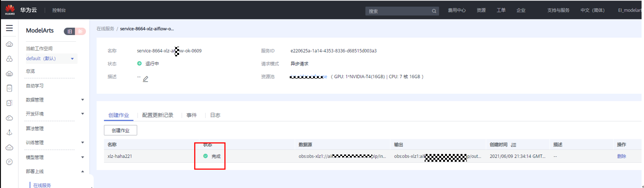The width and height of the screenshot is (644, 188).
Task: Delete job xlz-haha221 via 删除 link
Action: tap(622, 156)
